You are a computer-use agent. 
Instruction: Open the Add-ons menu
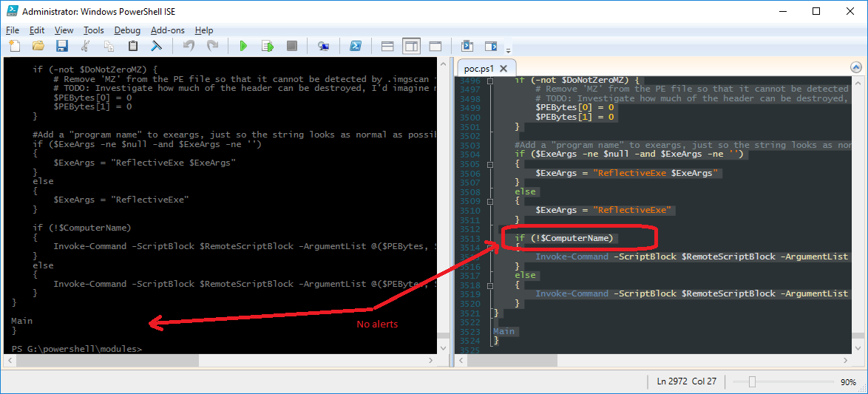[x=168, y=30]
